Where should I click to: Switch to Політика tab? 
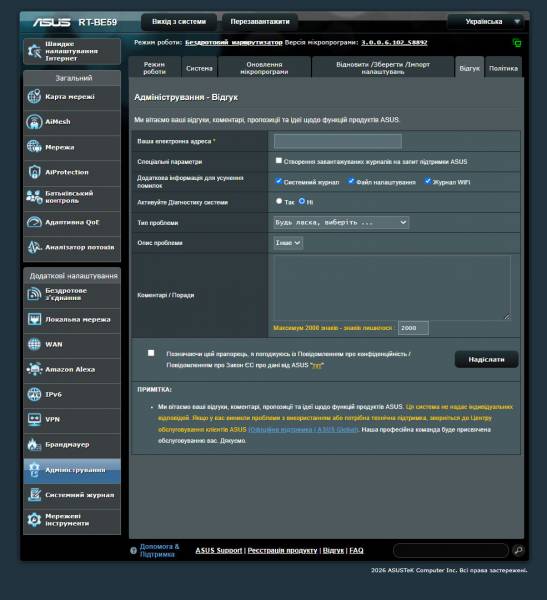503,68
